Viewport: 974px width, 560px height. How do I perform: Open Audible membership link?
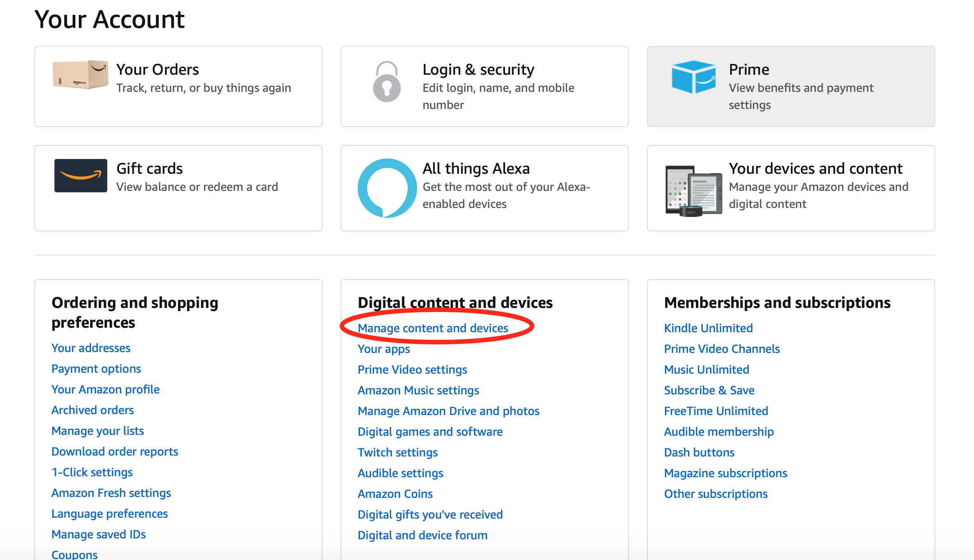click(719, 432)
